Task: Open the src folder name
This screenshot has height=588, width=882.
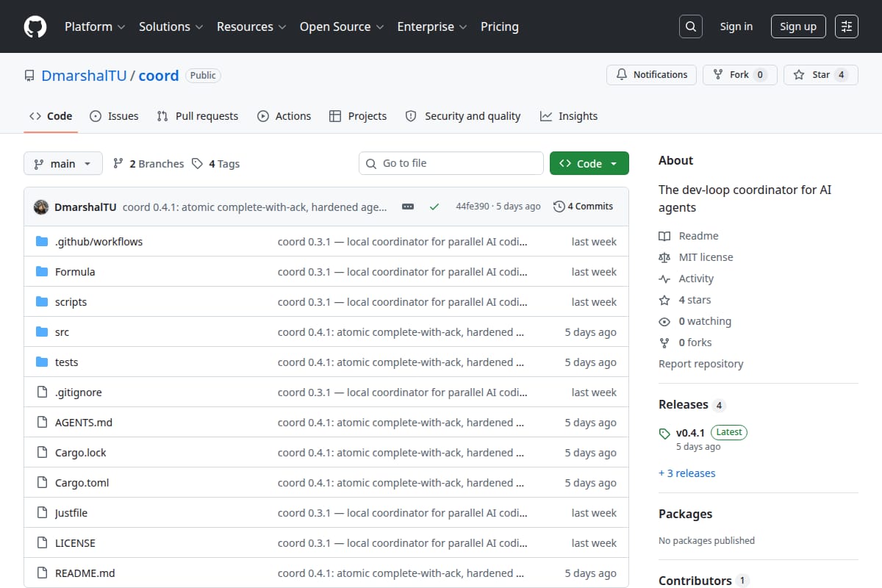Action: coord(62,332)
